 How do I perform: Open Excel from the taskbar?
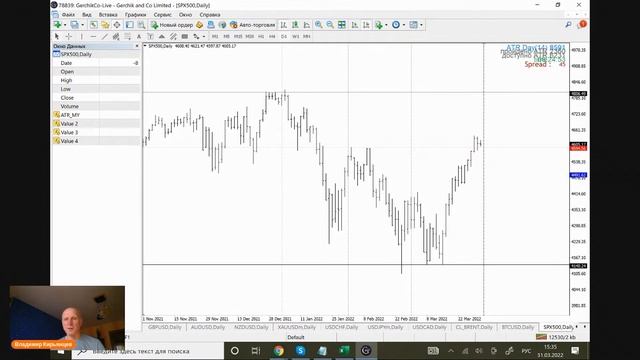point(344,351)
